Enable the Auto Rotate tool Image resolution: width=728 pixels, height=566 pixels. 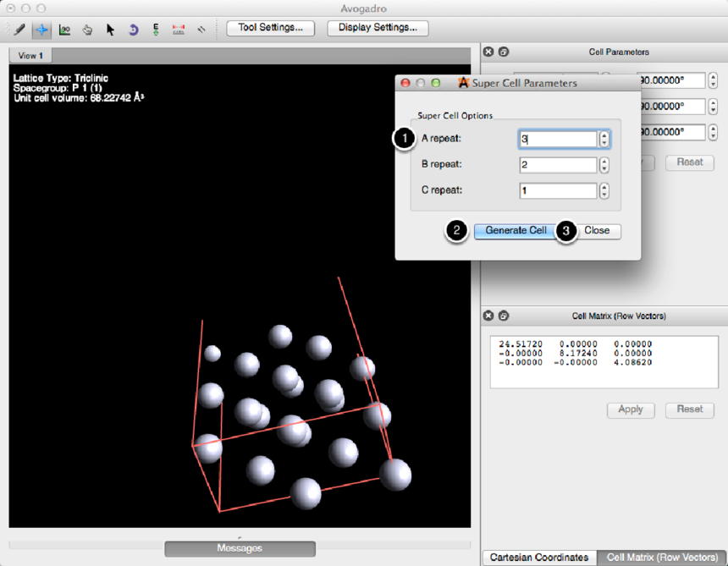pyautogui.click(x=133, y=30)
